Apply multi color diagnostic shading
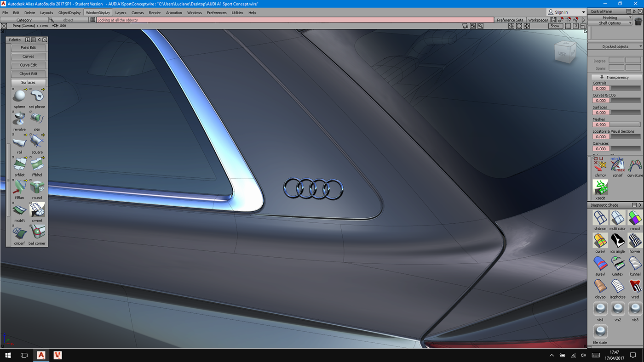Image resolution: width=644 pixels, height=362 pixels. 618,218
